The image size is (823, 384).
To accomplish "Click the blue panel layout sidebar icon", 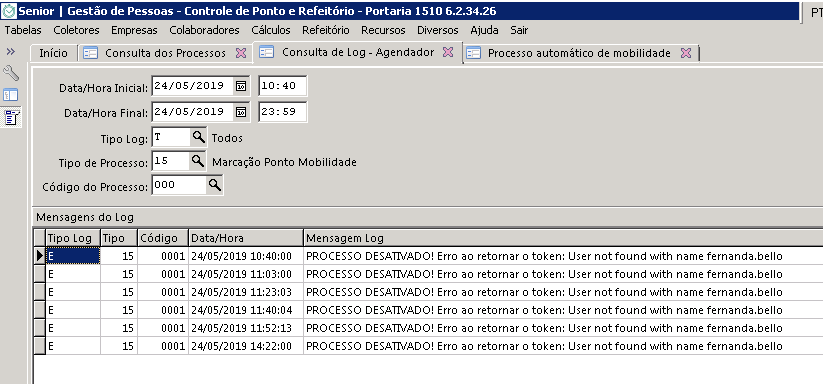I will pos(10,95).
